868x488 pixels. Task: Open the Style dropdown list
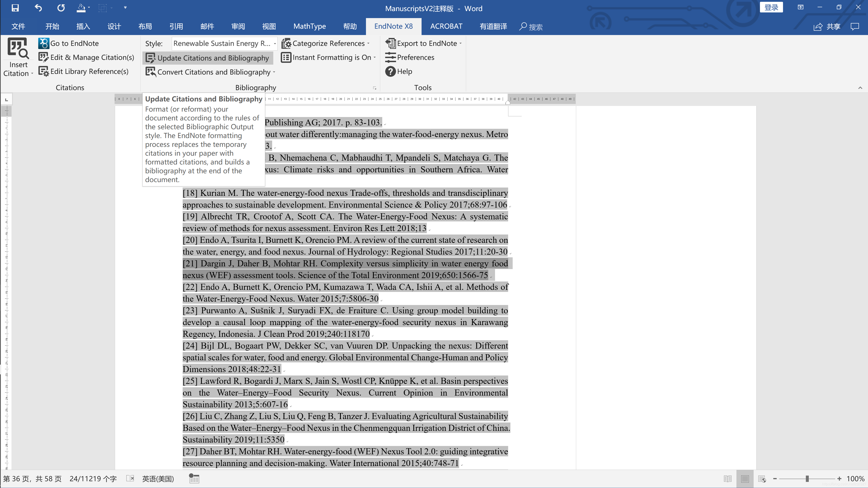pyautogui.click(x=275, y=43)
